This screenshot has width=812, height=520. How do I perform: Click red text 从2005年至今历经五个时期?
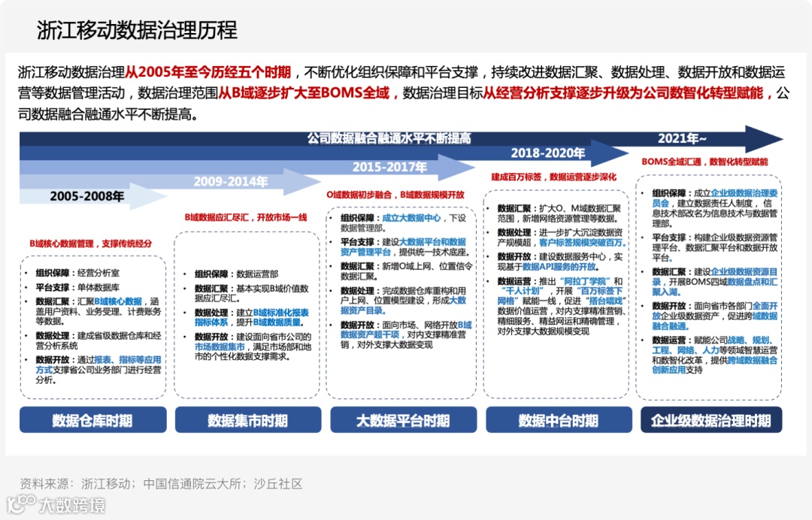coord(208,71)
